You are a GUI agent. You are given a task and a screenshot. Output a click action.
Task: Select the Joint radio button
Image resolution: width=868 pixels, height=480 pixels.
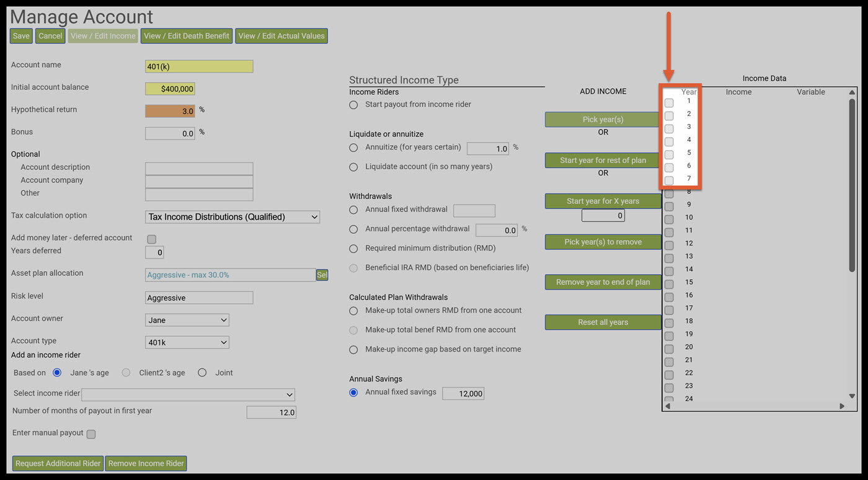202,373
